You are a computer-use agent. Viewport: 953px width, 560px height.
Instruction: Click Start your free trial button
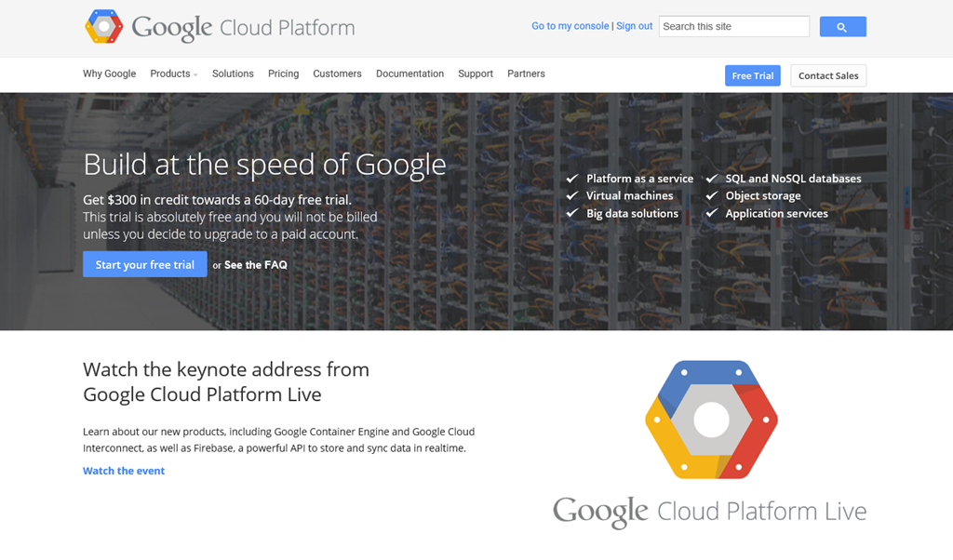coord(144,265)
